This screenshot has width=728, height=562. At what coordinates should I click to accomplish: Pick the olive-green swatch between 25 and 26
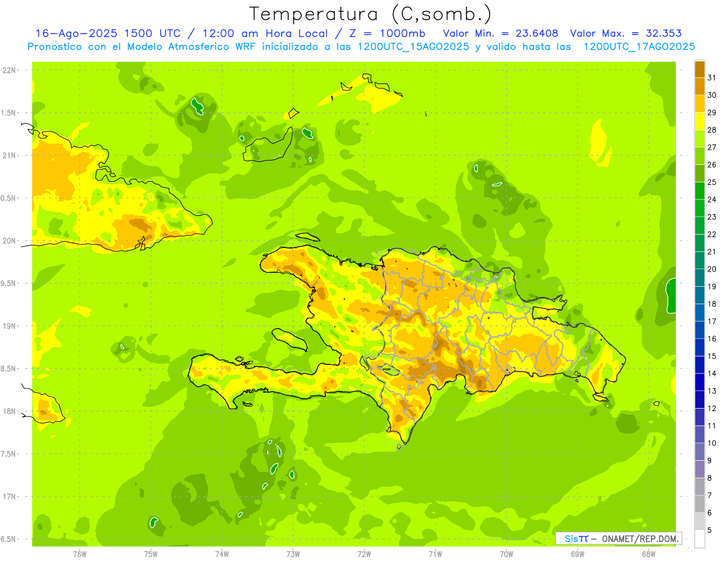coord(699,173)
